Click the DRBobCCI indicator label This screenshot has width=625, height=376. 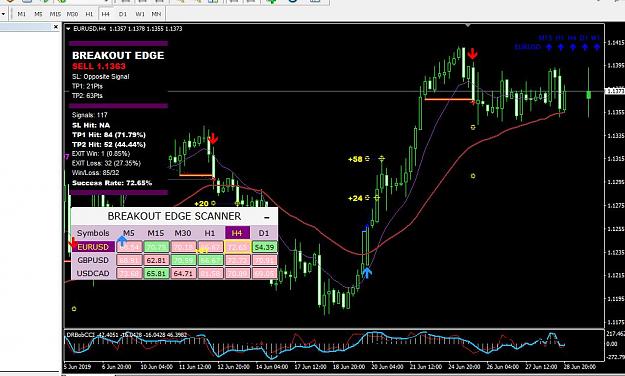(80, 335)
